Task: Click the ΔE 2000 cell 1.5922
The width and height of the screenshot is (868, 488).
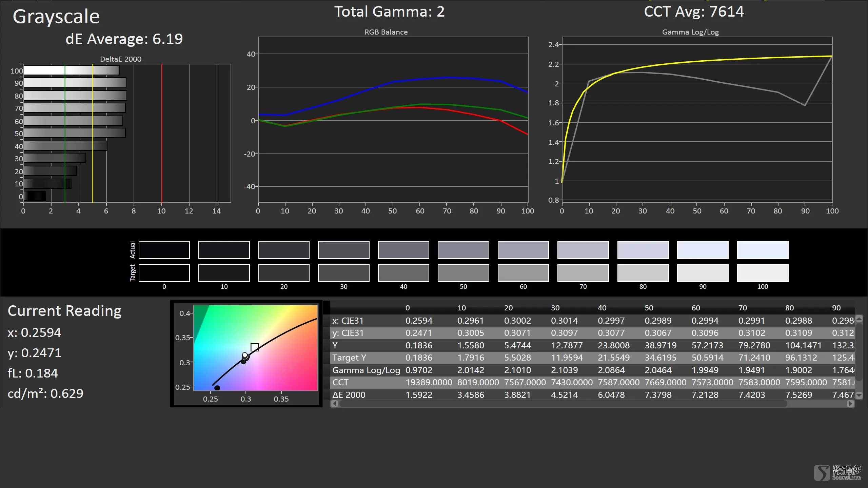Action: [x=419, y=395]
